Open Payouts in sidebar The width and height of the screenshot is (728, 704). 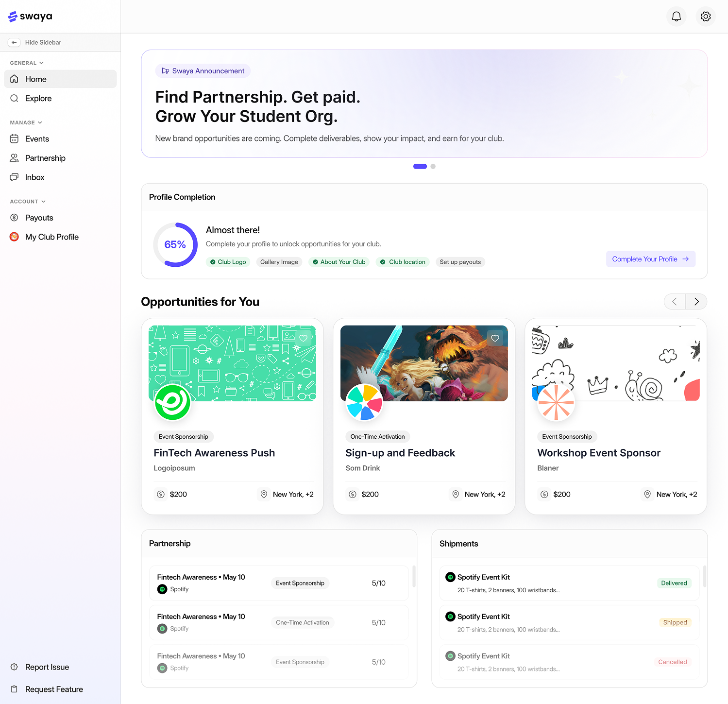(60, 218)
